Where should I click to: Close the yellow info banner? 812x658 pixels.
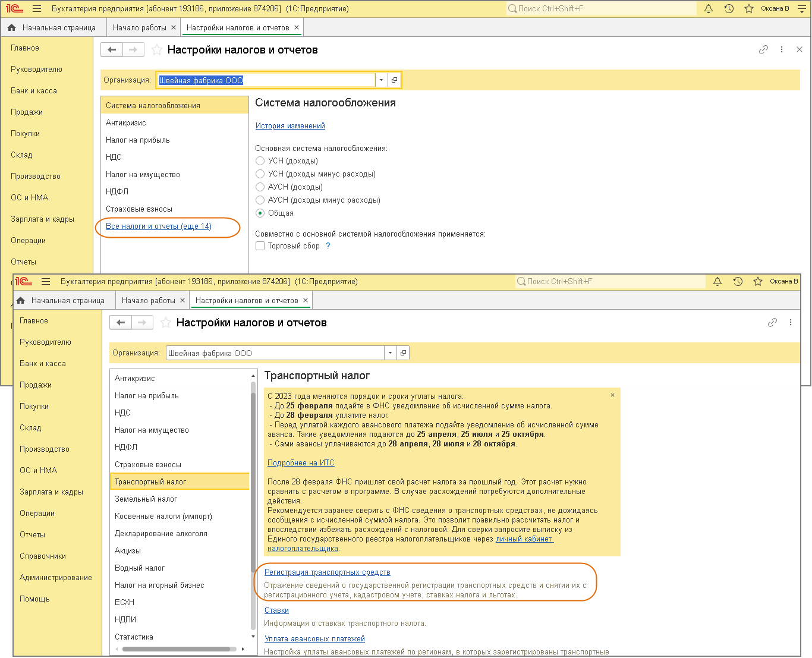click(x=612, y=395)
